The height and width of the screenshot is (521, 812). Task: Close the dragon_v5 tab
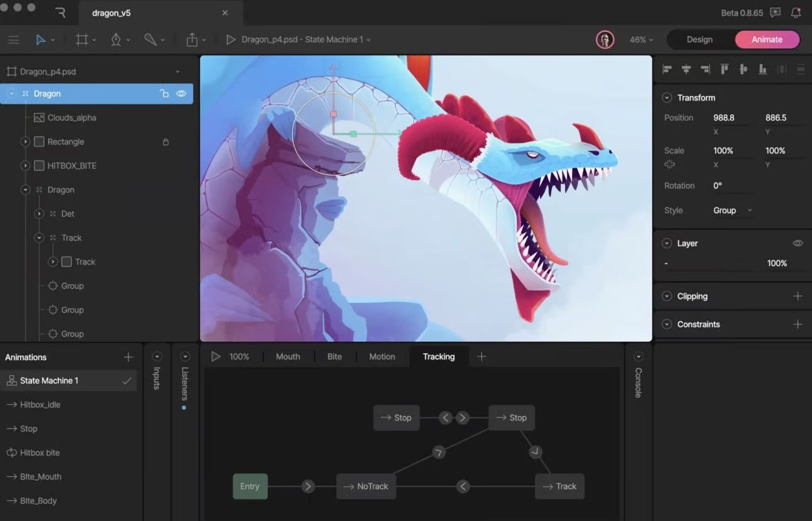pyautogui.click(x=225, y=13)
